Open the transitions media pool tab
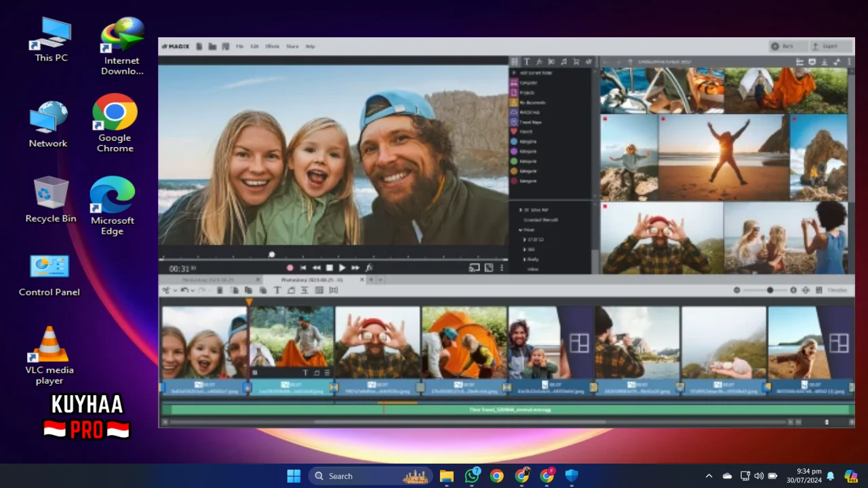The image size is (868, 488). click(x=551, y=62)
